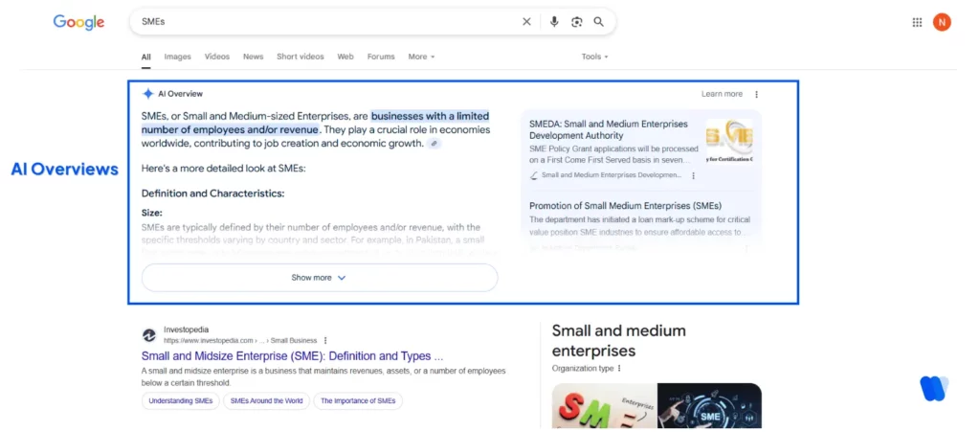Screen dimensions: 980x432
Task: Open Google Lens image search icon
Action: tap(576, 22)
